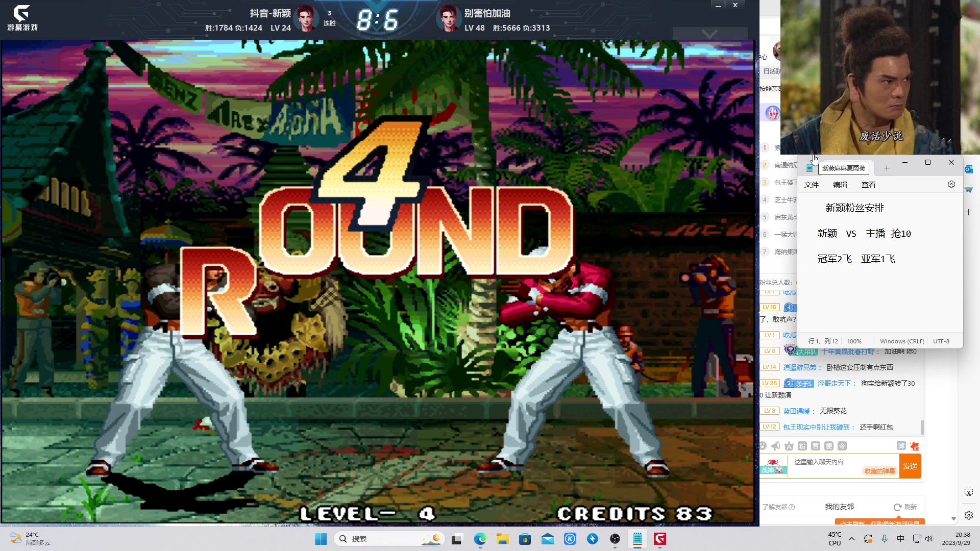Viewport: 980px width, 551px height.
Task: Toggle the 令 button in chat toolbar
Action: pyautogui.click(x=842, y=446)
